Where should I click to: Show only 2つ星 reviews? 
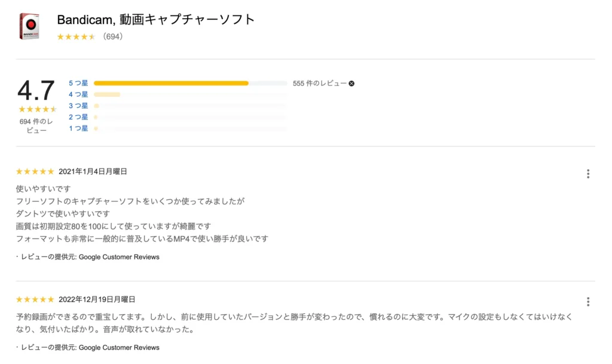tap(78, 117)
